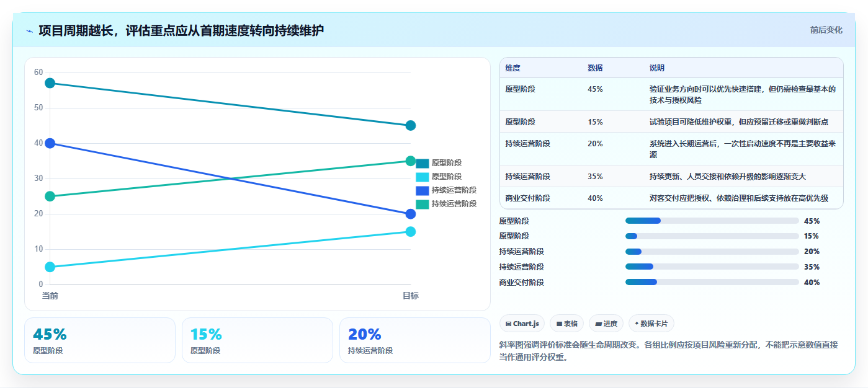This screenshot has height=388, width=868.
Task: Click the 表格 tag chip
Action: click(x=566, y=324)
